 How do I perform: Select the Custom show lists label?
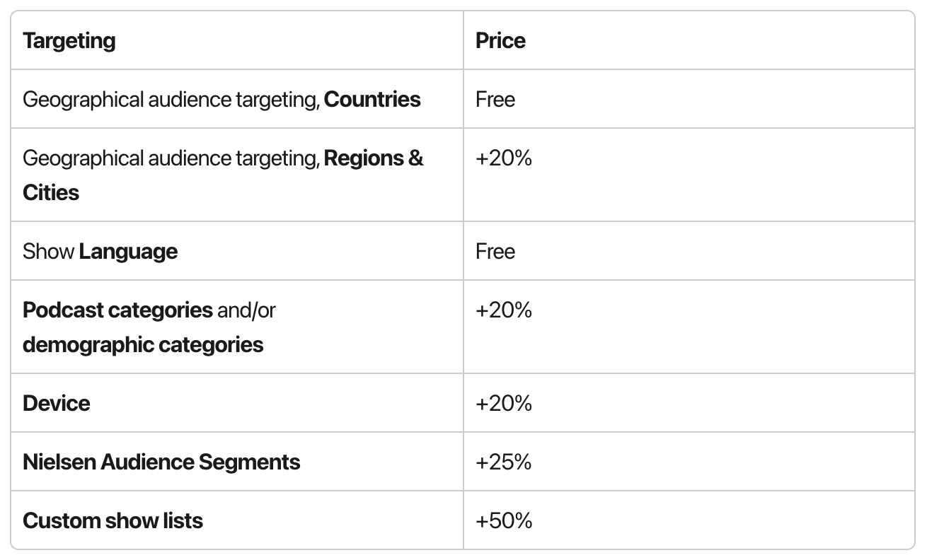click(113, 520)
